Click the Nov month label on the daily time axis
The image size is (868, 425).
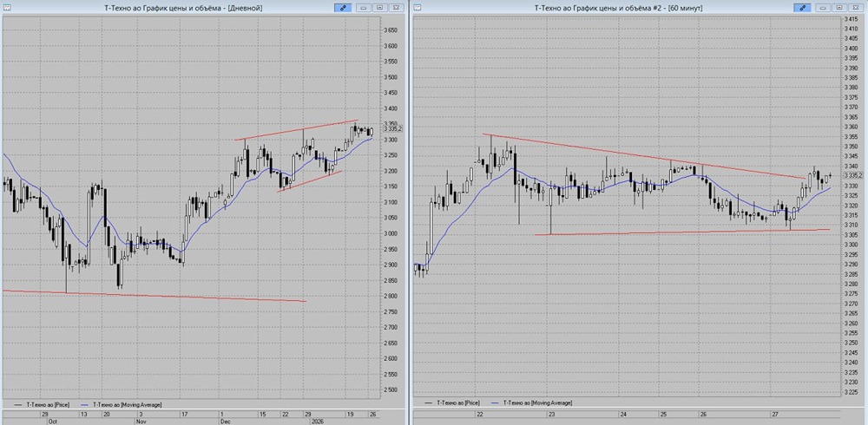coord(141,421)
